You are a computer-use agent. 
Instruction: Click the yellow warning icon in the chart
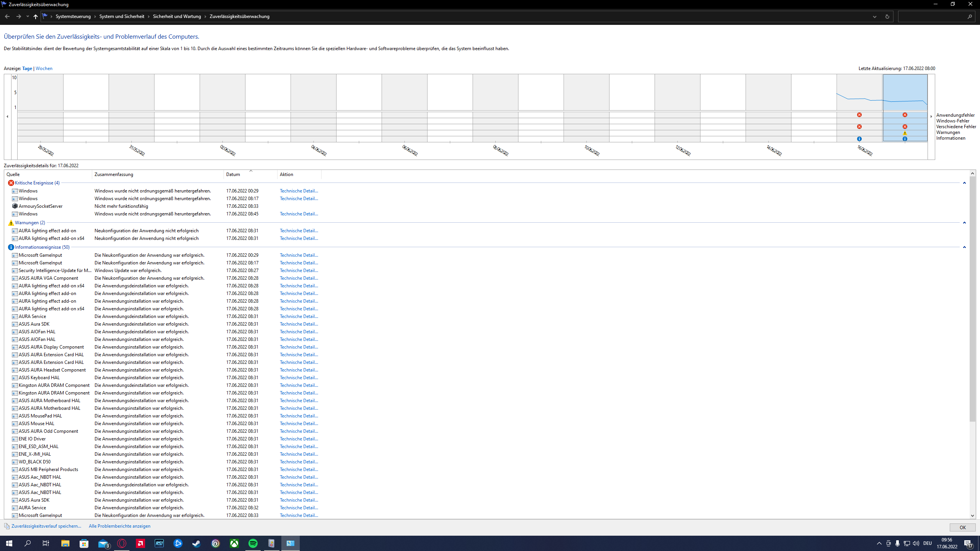coord(905,133)
